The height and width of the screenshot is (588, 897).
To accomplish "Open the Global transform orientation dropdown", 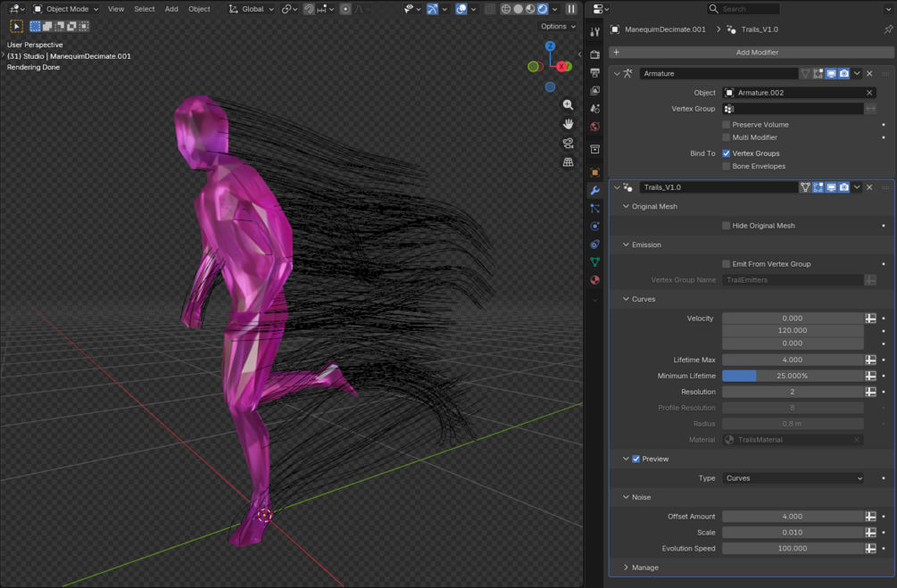I will pyautogui.click(x=252, y=9).
